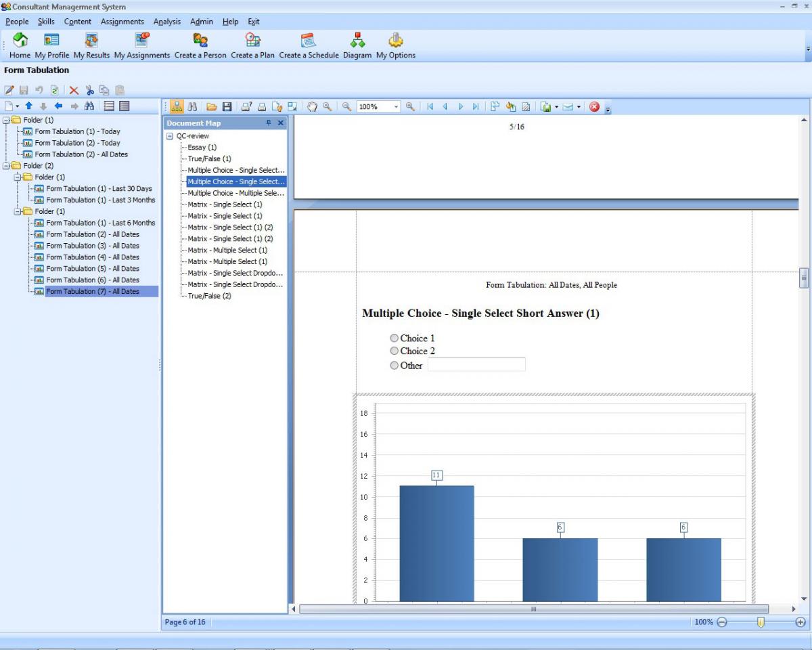This screenshot has width=812, height=650.
Task: Click the Other answer text field
Action: pyautogui.click(x=476, y=365)
